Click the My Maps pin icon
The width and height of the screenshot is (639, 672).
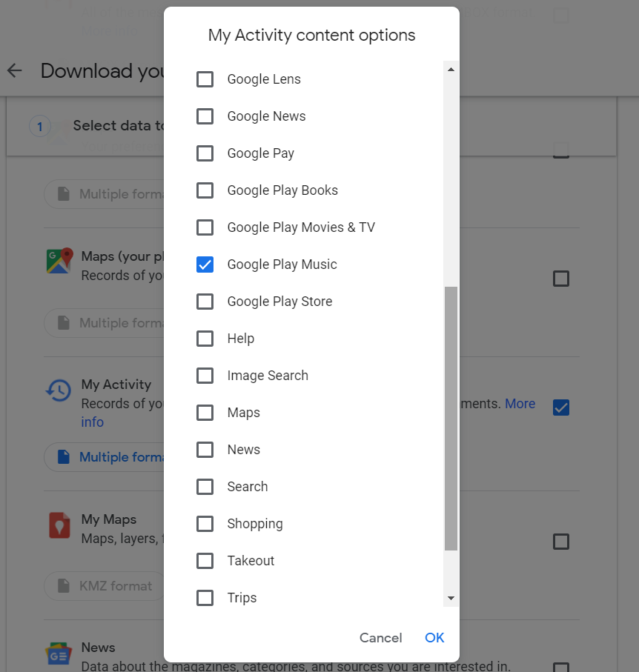59,525
